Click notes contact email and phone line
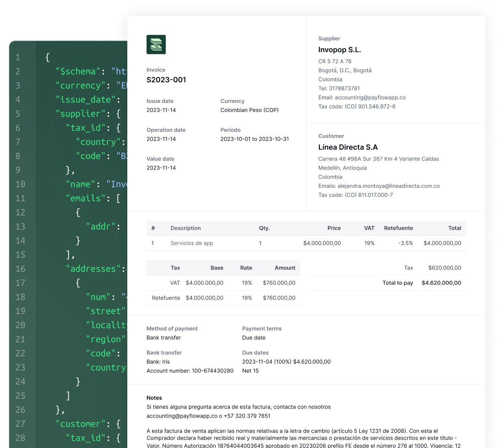This screenshot has height=448, width=501. point(208,416)
